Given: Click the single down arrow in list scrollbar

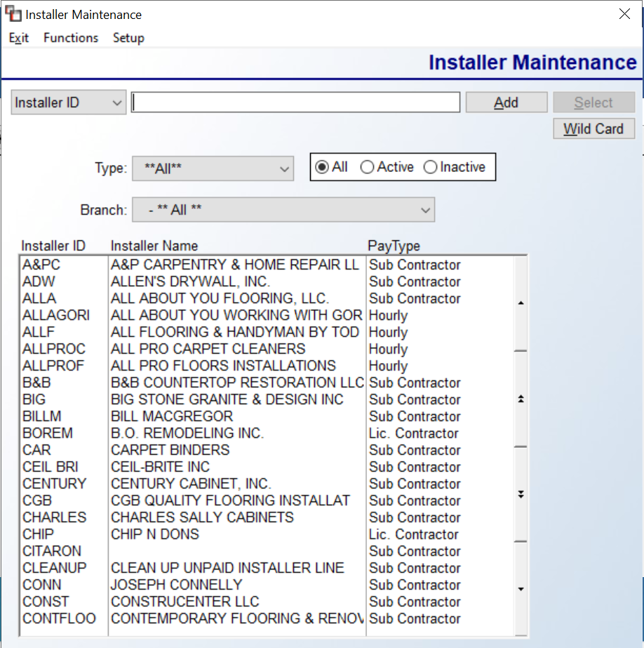Looking at the screenshot, I should pos(521,589).
